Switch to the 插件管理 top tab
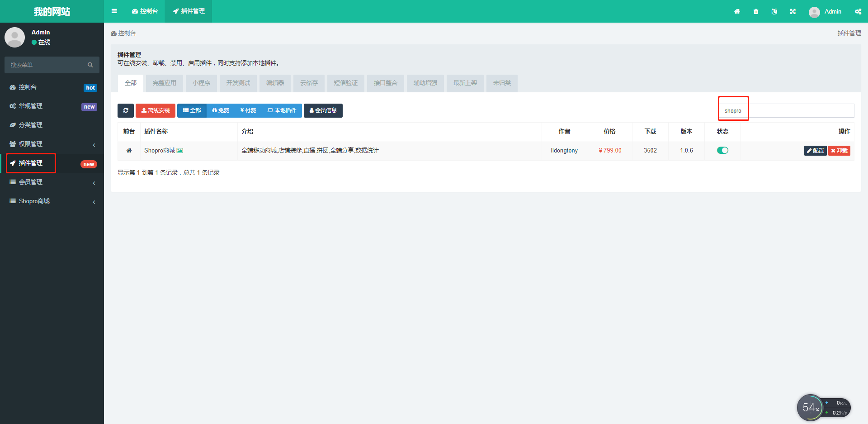Viewport: 868px width, 424px height. 189,11
